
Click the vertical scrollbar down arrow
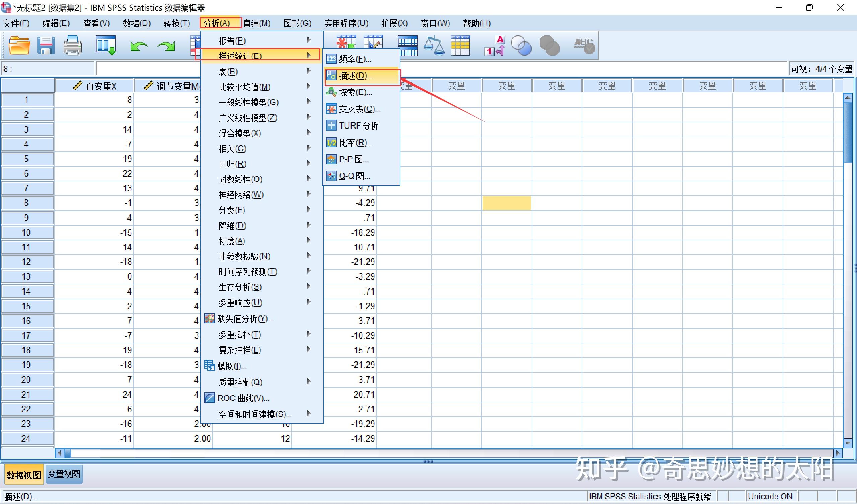point(848,443)
